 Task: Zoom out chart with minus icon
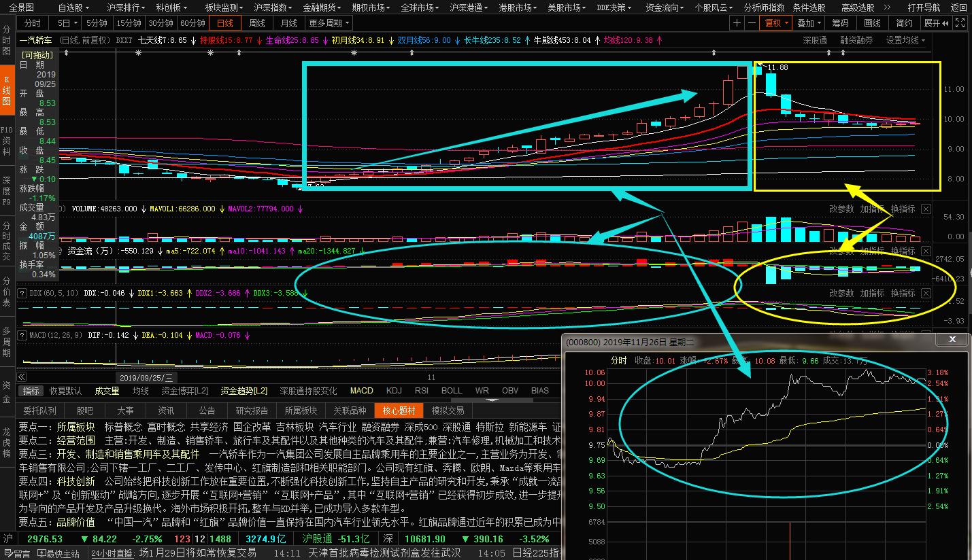click(751, 23)
